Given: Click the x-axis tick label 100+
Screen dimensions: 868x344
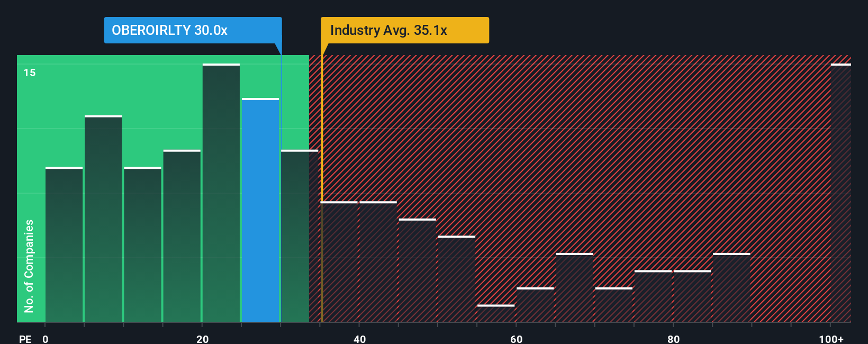Looking at the screenshot, I should [831, 339].
